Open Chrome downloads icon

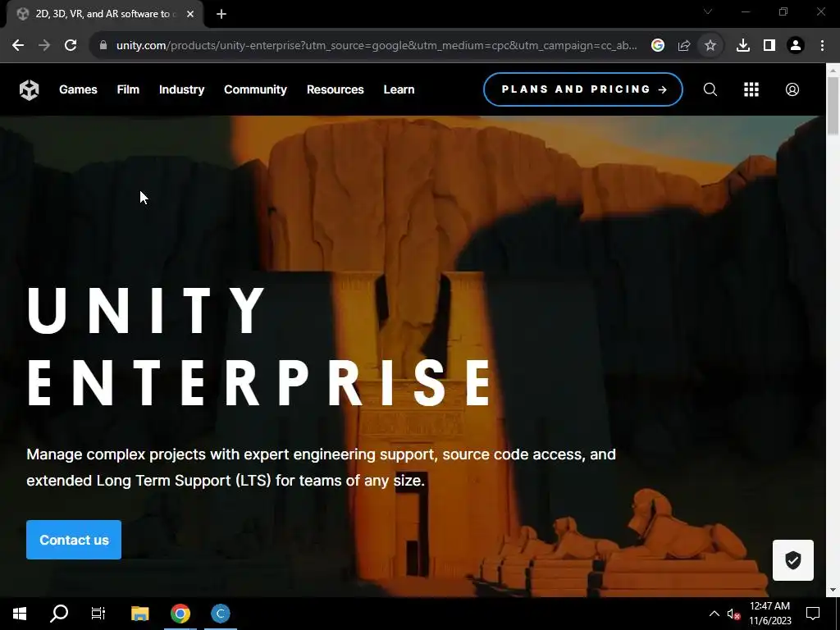click(743, 46)
